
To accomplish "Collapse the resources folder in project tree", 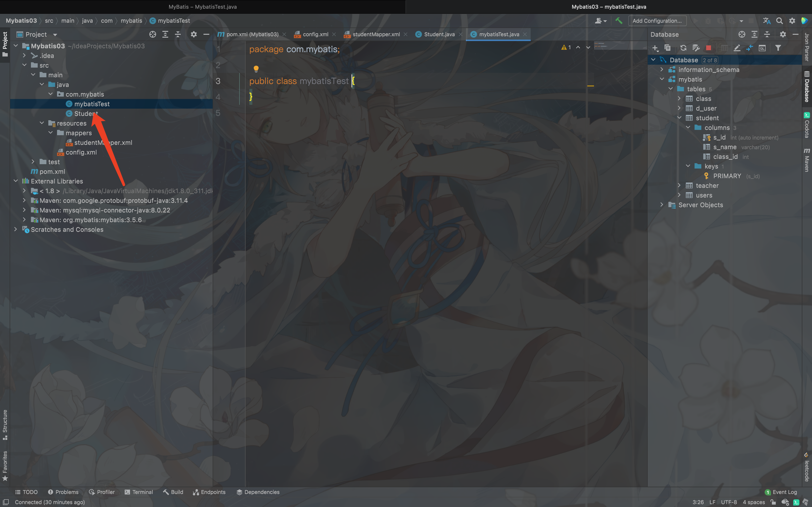I will 42,123.
